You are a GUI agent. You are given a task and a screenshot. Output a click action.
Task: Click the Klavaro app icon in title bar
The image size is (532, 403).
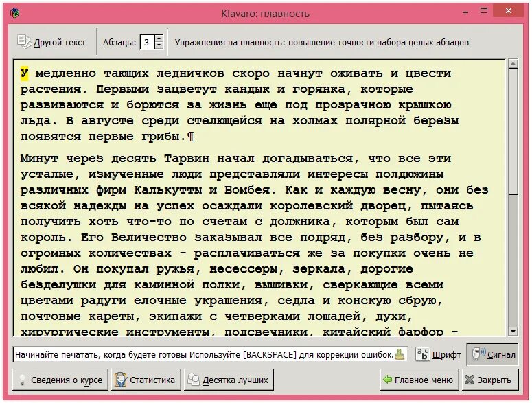(x=14, y=14)
